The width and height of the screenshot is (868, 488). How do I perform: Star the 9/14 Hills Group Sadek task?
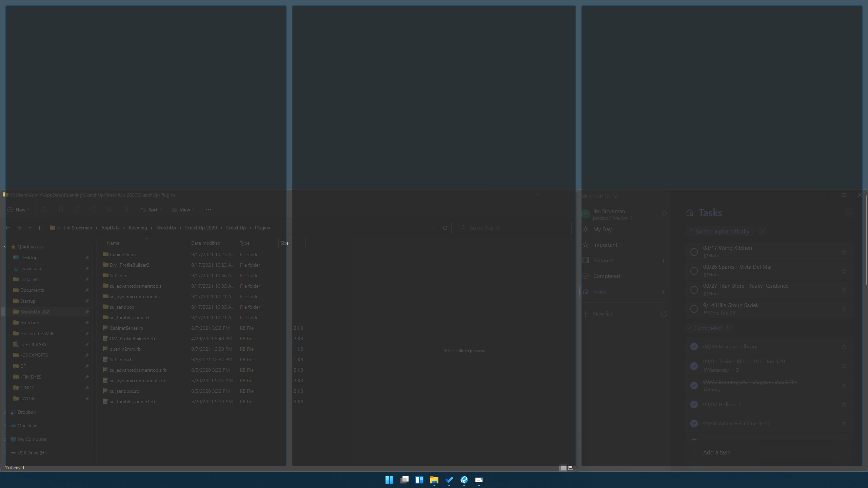click(x=844, y=309)
